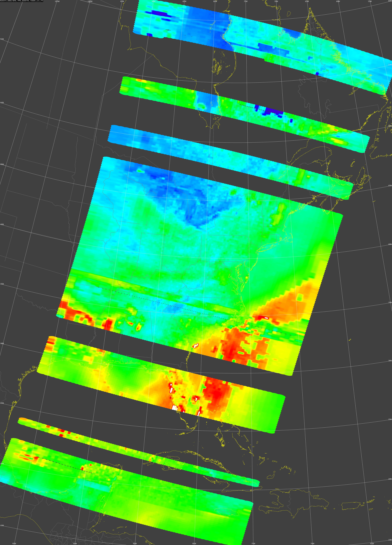Click the 95W label on the bottom edge

(14, 544)
